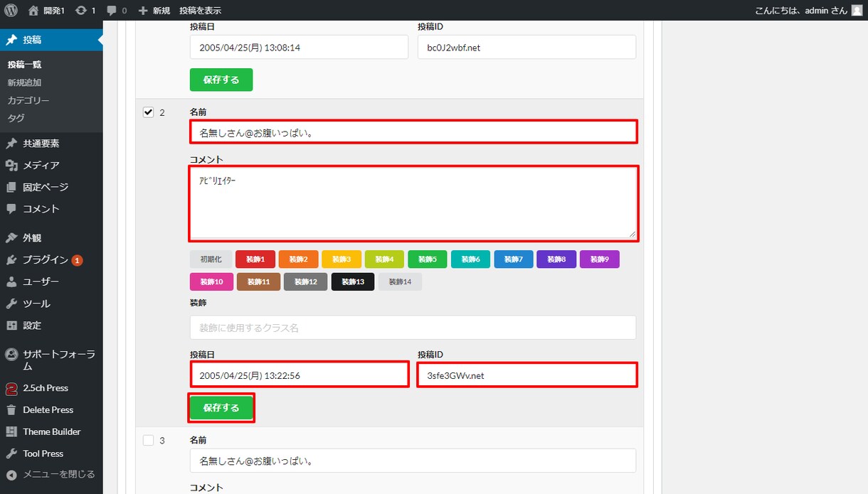868x494 pixels.
Task: Click the brush icon next to 外観
Action: (x=11, y=238)
